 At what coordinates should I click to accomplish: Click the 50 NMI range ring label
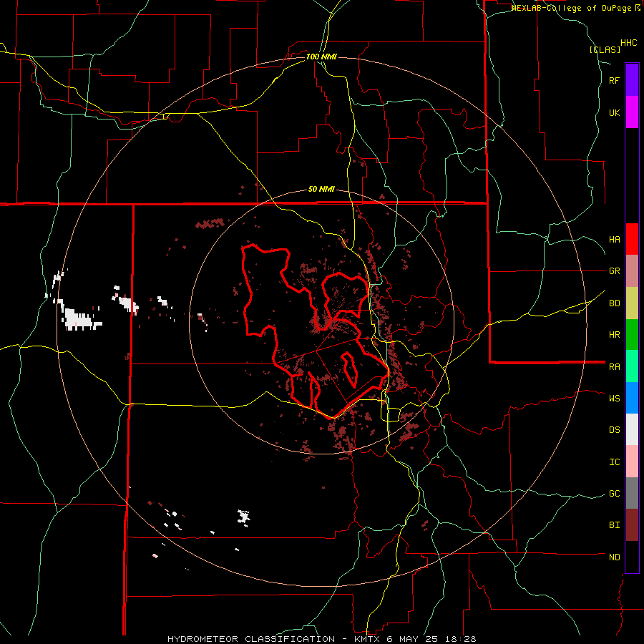tap(321, 189)
